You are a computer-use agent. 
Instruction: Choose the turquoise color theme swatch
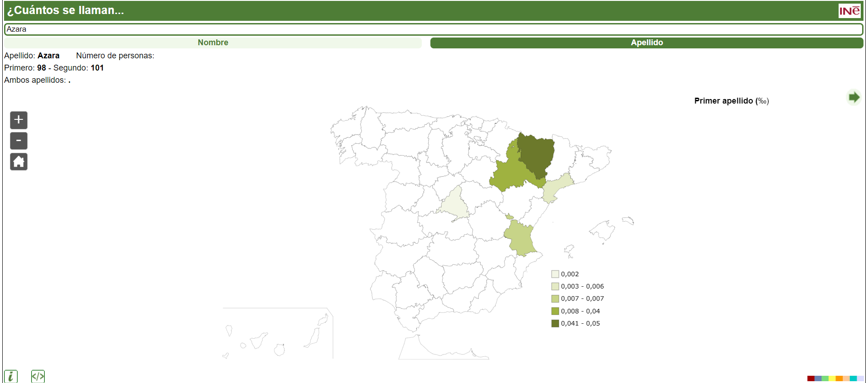coord(853,378)
